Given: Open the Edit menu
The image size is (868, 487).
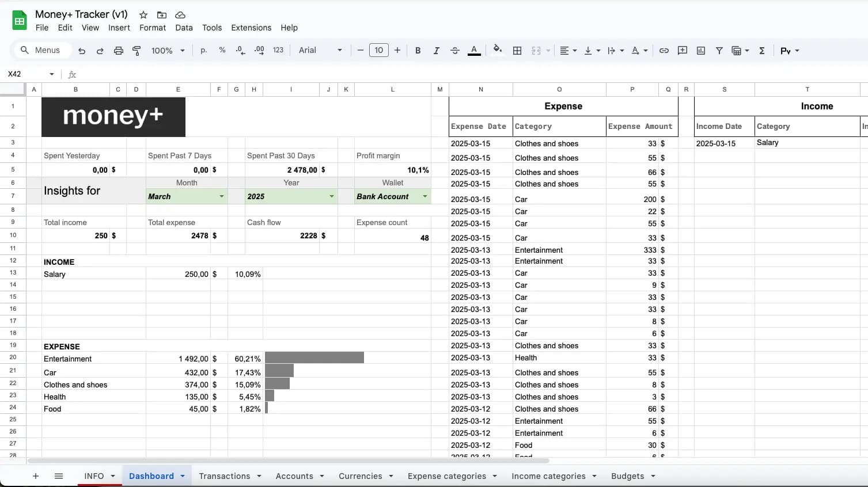Looking at the screenshot, I should (x=65, y=28).
